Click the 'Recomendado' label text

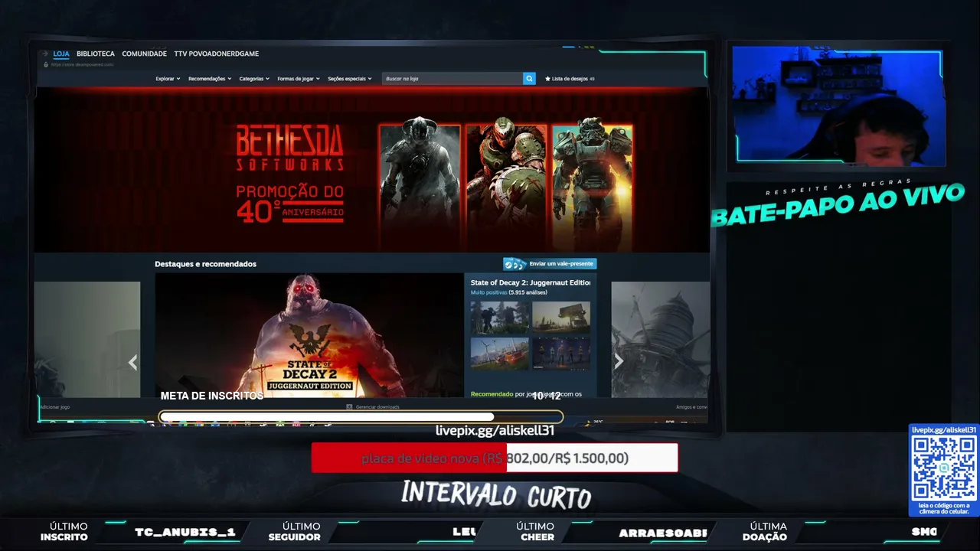pyautogui.click(x=492, y=394)
